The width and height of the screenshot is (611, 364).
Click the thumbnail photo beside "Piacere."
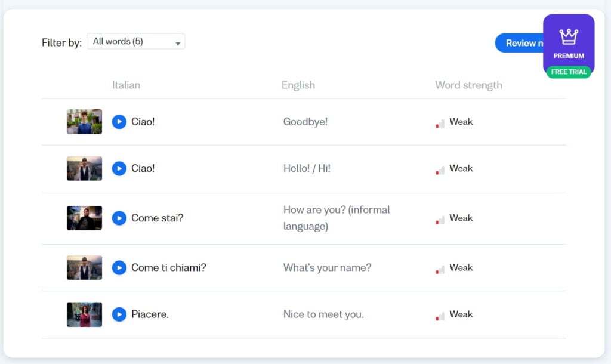coord(84,314)
